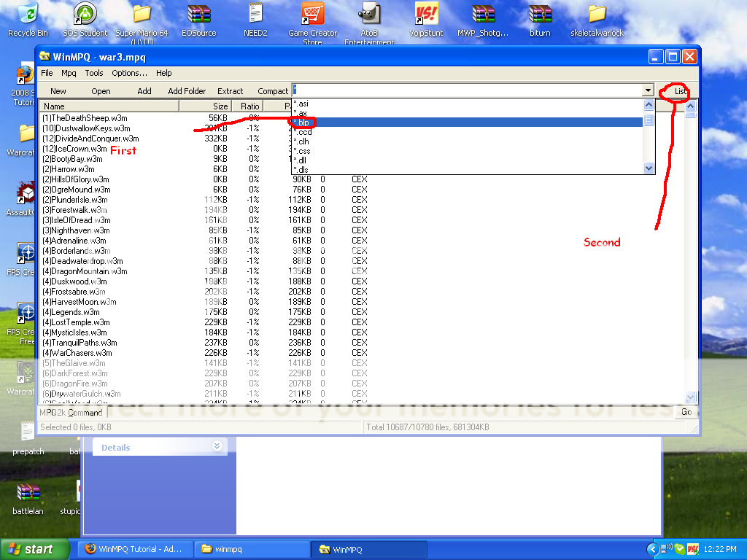Viewport: 747px width, 560px height.
Task: Sort by the Name column header
Action: tap(109, 106)
